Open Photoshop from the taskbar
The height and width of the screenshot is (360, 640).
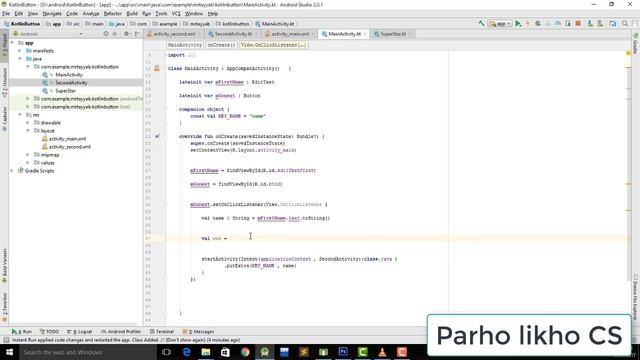tap(343, 352)
